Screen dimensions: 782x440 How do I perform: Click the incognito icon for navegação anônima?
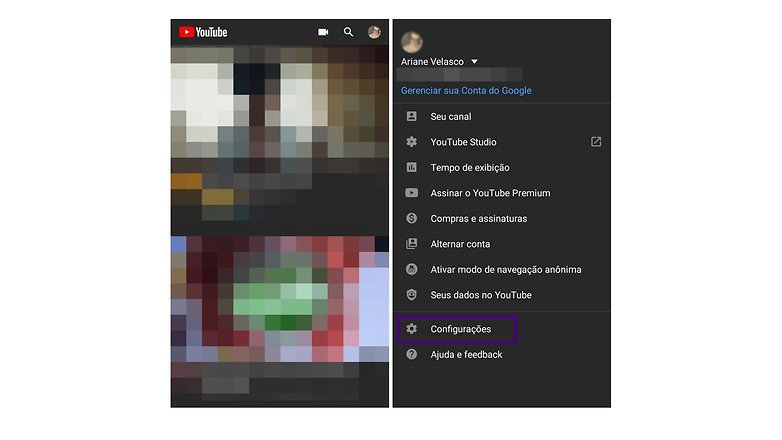411,269
